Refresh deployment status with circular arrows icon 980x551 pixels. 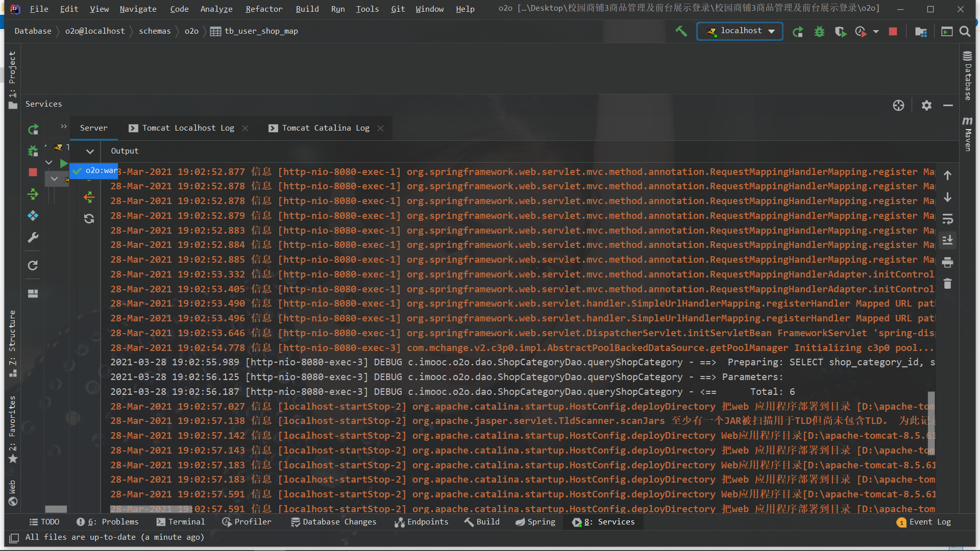89,218
